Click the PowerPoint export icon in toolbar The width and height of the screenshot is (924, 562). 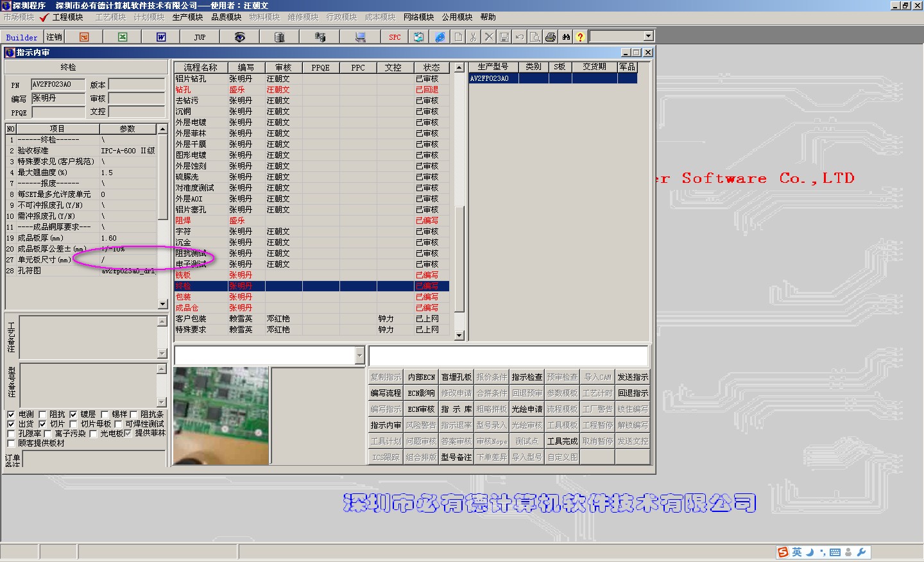click(84, 37)
